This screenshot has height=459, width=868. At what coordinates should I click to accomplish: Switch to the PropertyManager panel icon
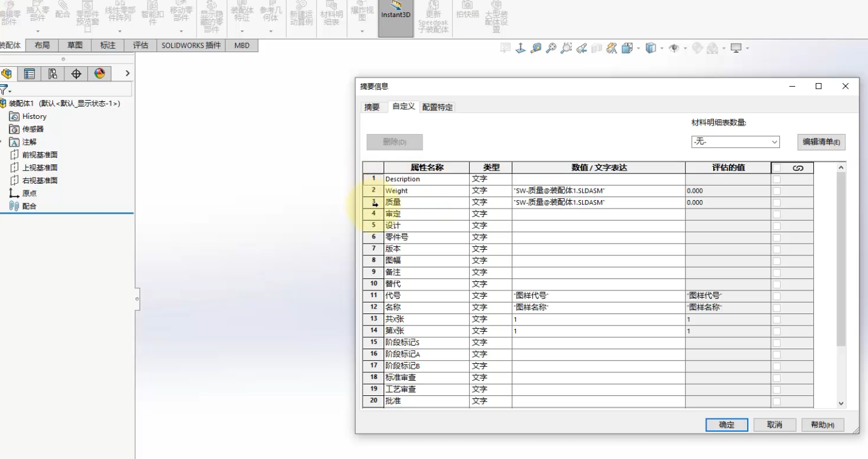pos(29,74)
